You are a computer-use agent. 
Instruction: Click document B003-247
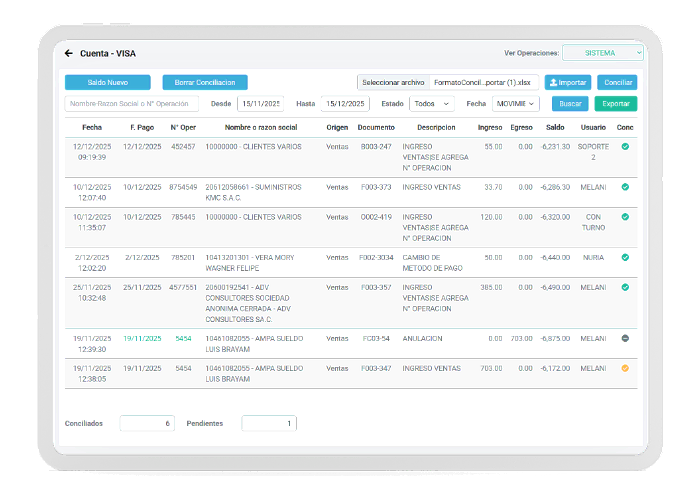click(x=376, y=146)
